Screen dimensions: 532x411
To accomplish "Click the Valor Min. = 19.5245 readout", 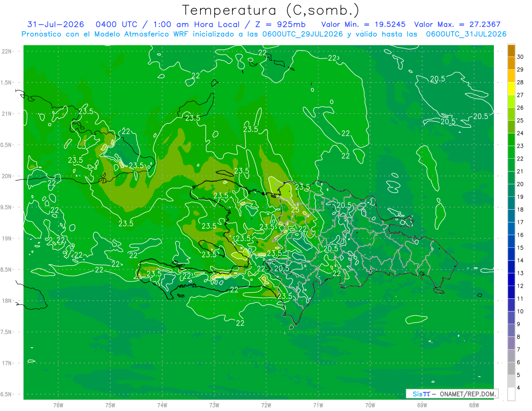I will point(363,24).
